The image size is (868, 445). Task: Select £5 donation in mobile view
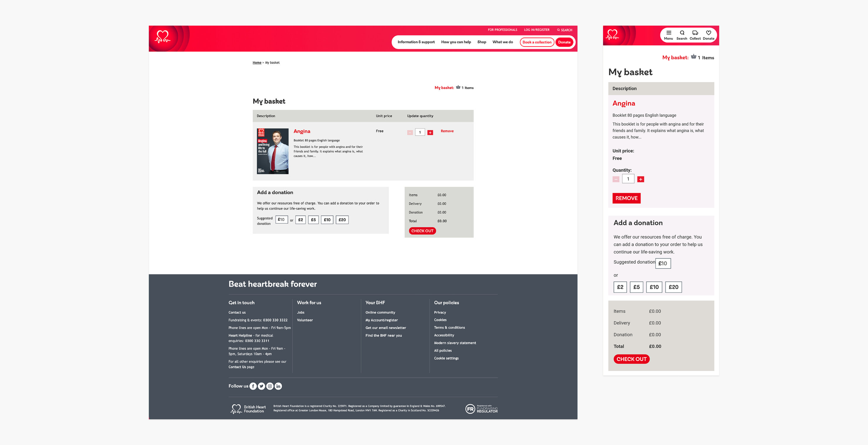(x=636, y=287)
